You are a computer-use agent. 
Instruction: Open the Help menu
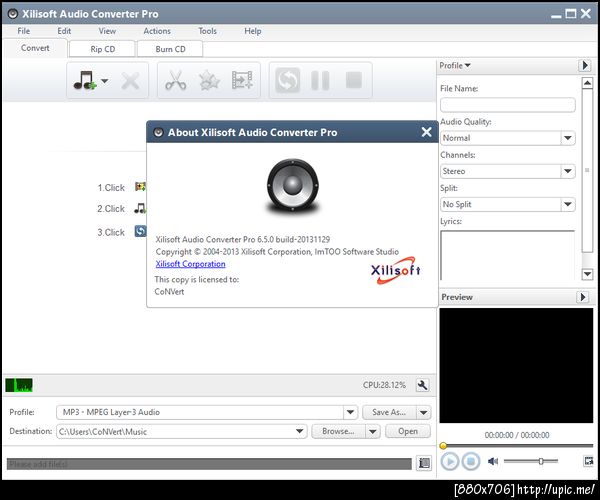(253, 31)
